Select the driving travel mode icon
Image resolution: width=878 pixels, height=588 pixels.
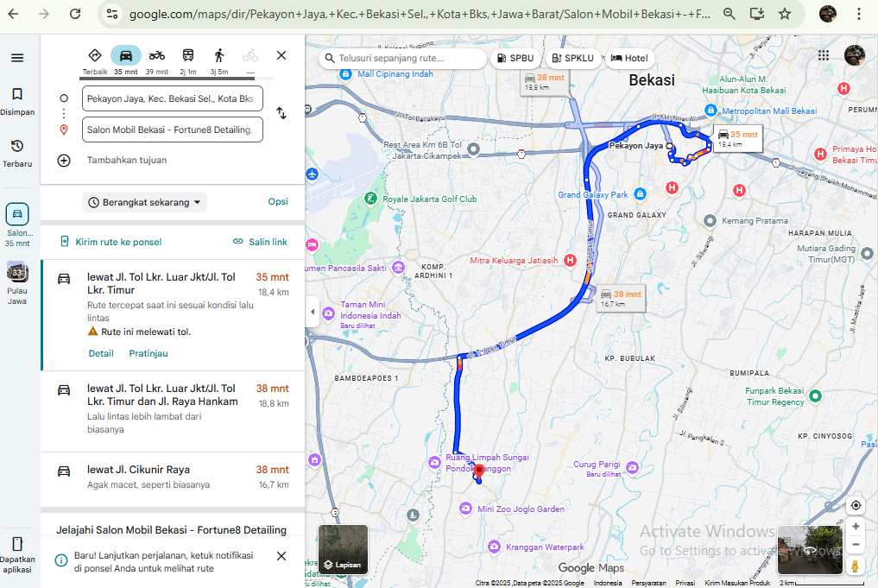[126, 56]
